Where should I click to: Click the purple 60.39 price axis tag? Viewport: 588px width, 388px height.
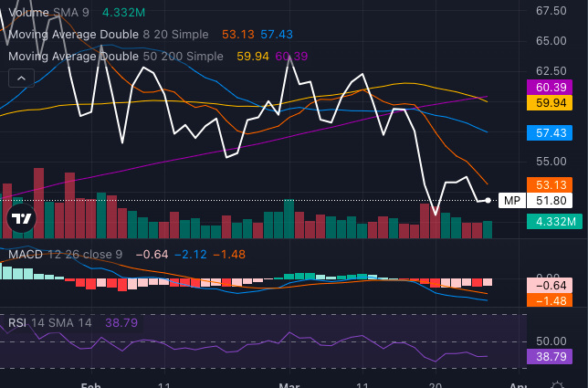(x=553, y=87)
